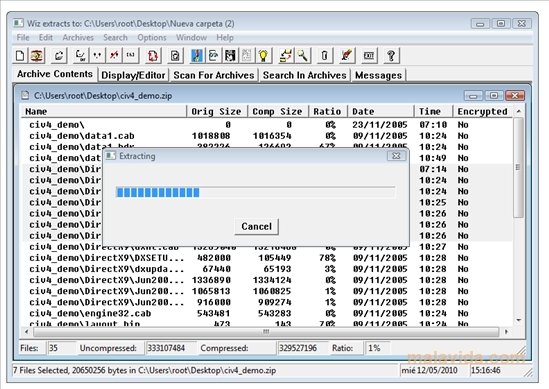Screen dimensions: 549x389
Task: Open the Edit menu
Action: point(46,37)
